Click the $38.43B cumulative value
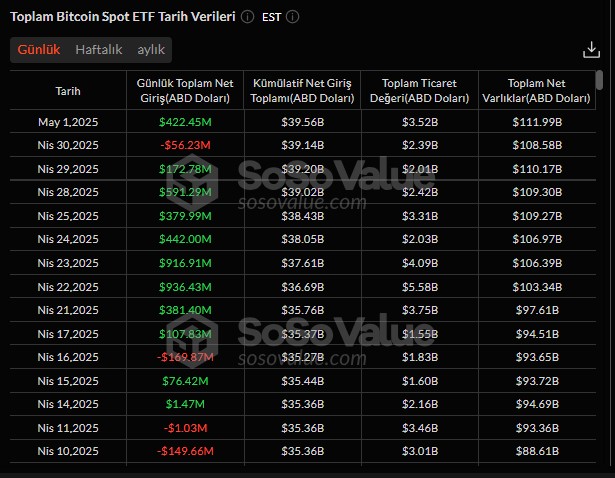 [302, 216]
